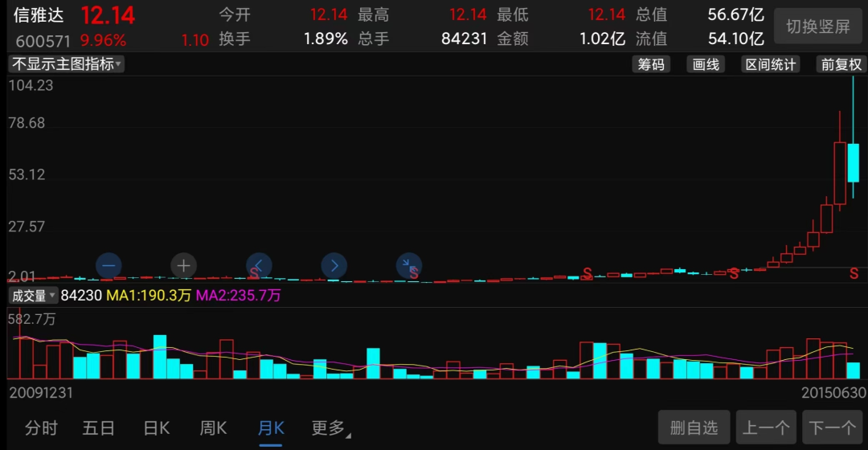Screen dimensions: 868x450
Task: Click 删自选 to remove from watchlist
Action: click(x=694, y=427)
